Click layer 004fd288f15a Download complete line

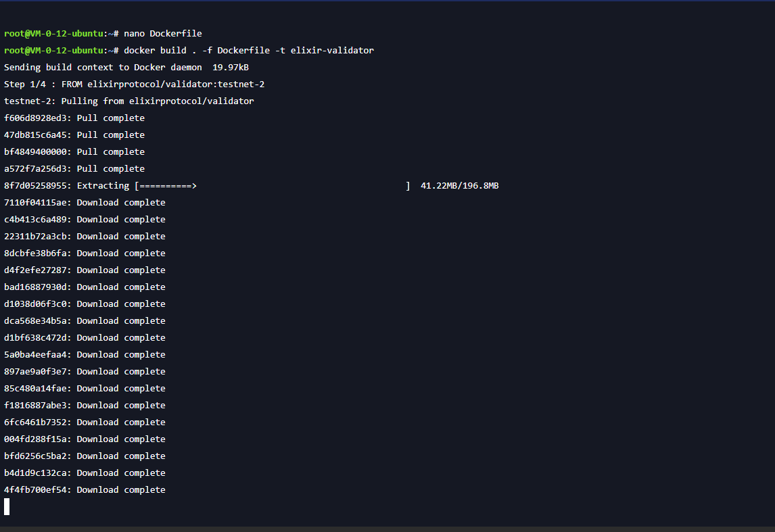(85, 439)
